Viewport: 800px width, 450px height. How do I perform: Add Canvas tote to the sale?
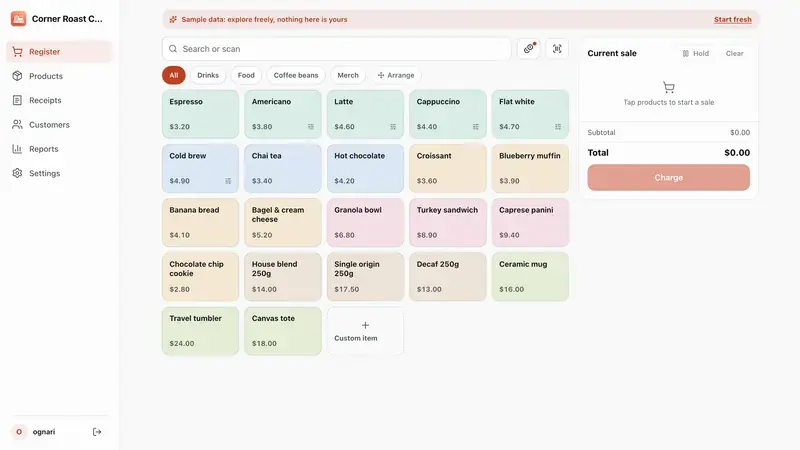coord(283,331)
